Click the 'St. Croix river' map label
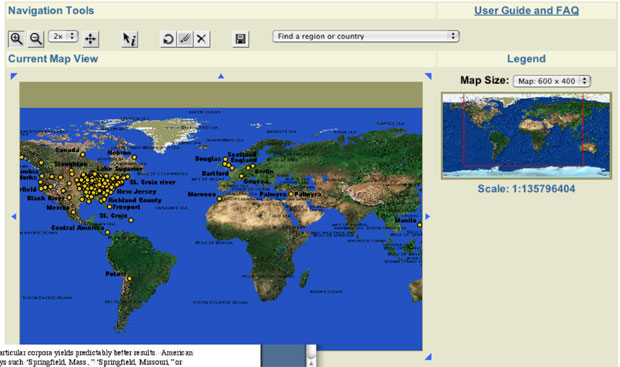Viewport: 620px width, 367px height. click(x=153, y=182)
